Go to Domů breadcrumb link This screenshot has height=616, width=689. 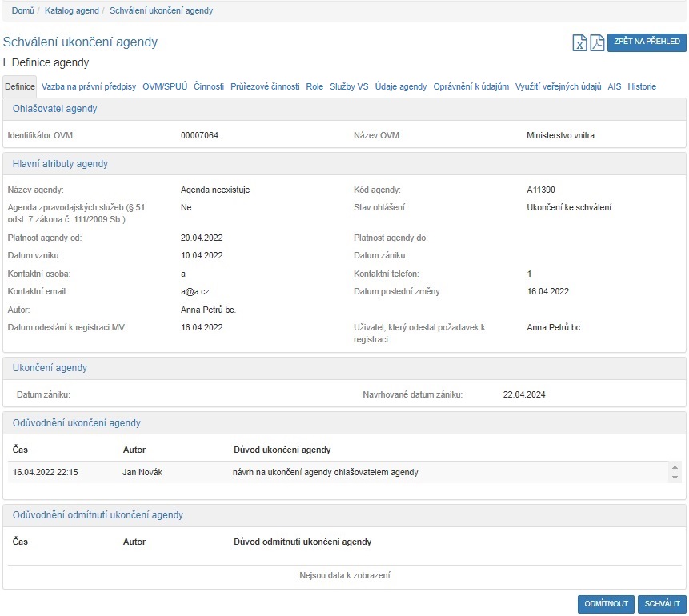click(22, 11)
